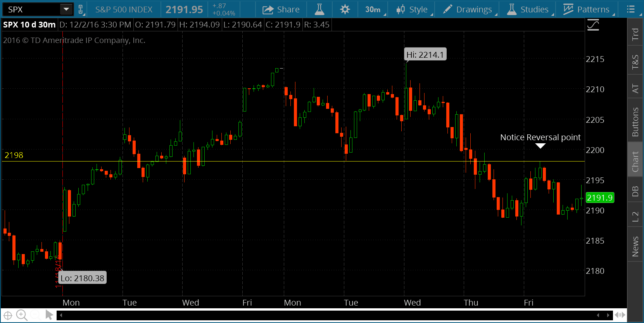Click the expand time axis icon
Screen dimensions: 644x323
pyautogui.click(x=620, y=315)
